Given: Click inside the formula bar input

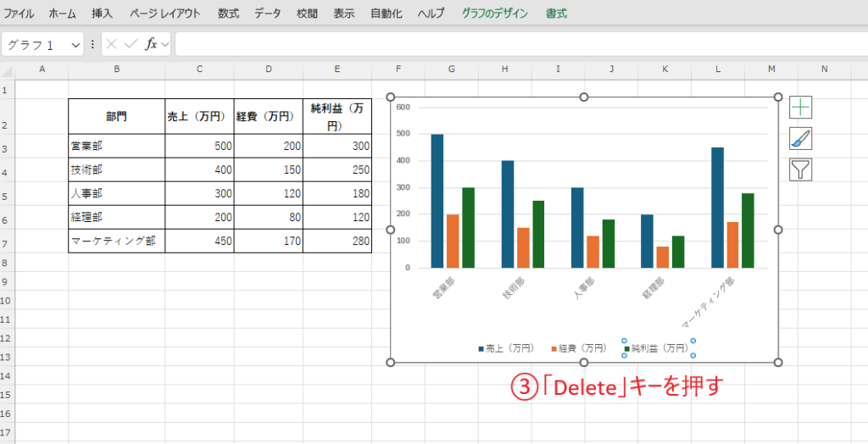Looking at the screenshot, I should click(520, 45).
